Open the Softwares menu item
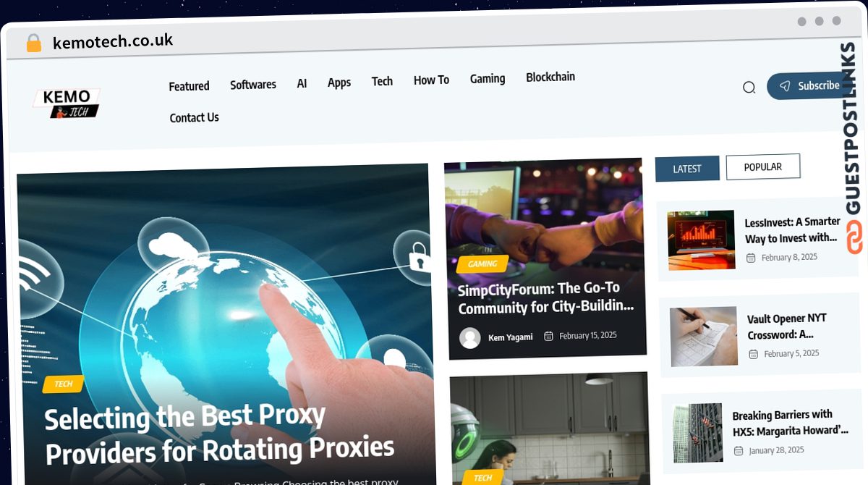This screenshot has width=868, height=485. pyautogui.click(x=253, y=85)
